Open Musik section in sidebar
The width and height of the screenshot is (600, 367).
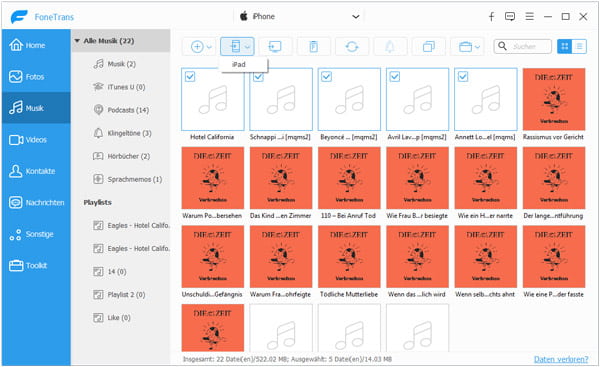coord(36,108)
